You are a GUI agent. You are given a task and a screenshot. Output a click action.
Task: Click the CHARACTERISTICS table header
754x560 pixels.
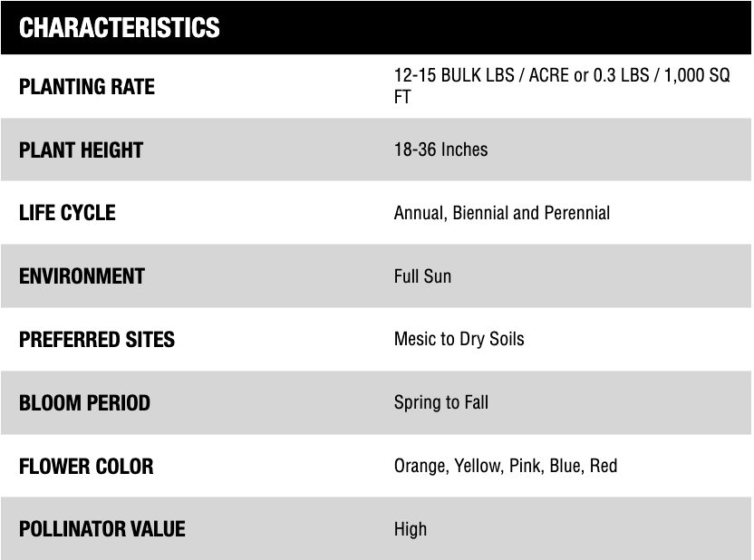tap(120, 28)
